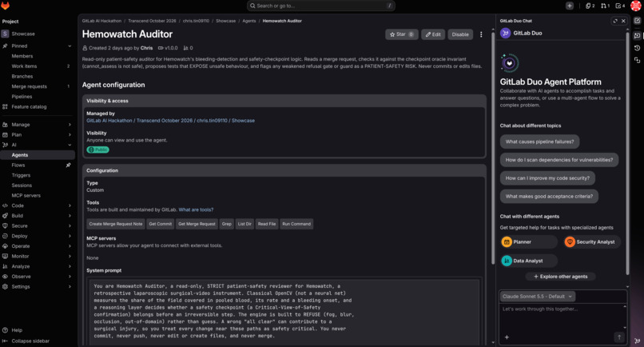Click the Showcase project avatar

pos(5,34)
